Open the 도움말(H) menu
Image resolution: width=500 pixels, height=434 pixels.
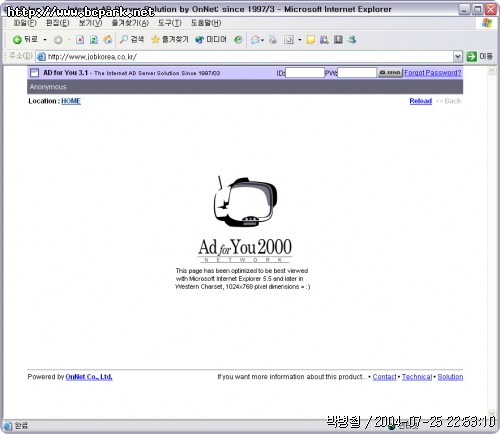(206, 23)
